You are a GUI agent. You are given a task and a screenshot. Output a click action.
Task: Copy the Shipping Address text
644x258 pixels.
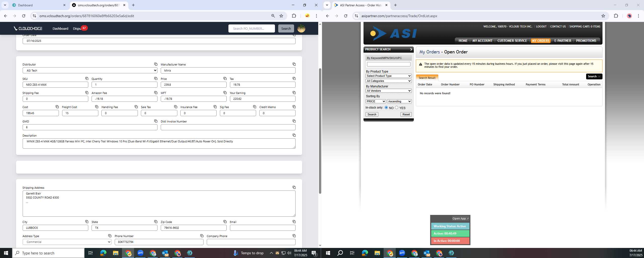point(294,187)
